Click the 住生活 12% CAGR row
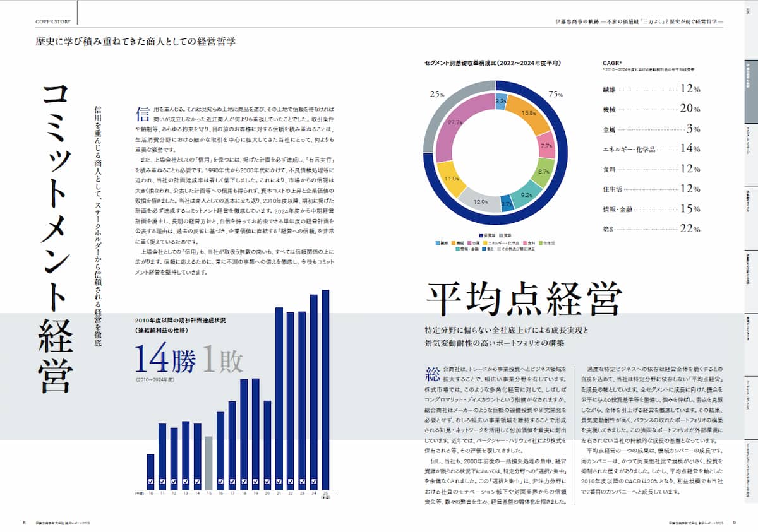 [651, 189]
